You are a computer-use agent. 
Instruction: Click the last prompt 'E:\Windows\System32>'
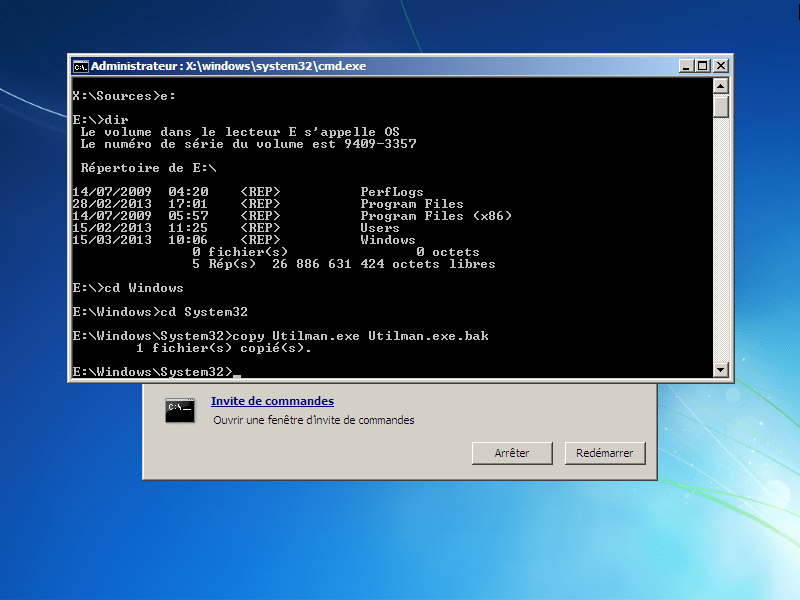click(x=152, y=372)
